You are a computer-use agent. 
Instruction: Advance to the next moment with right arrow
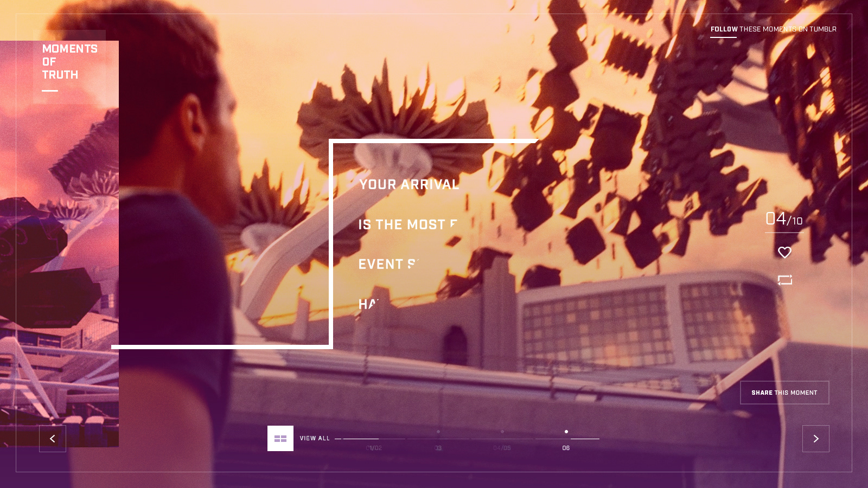click(816, 439)
